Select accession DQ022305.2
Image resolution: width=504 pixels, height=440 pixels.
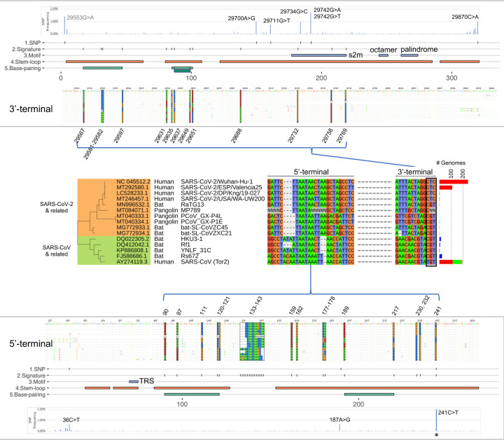[133, 239]
